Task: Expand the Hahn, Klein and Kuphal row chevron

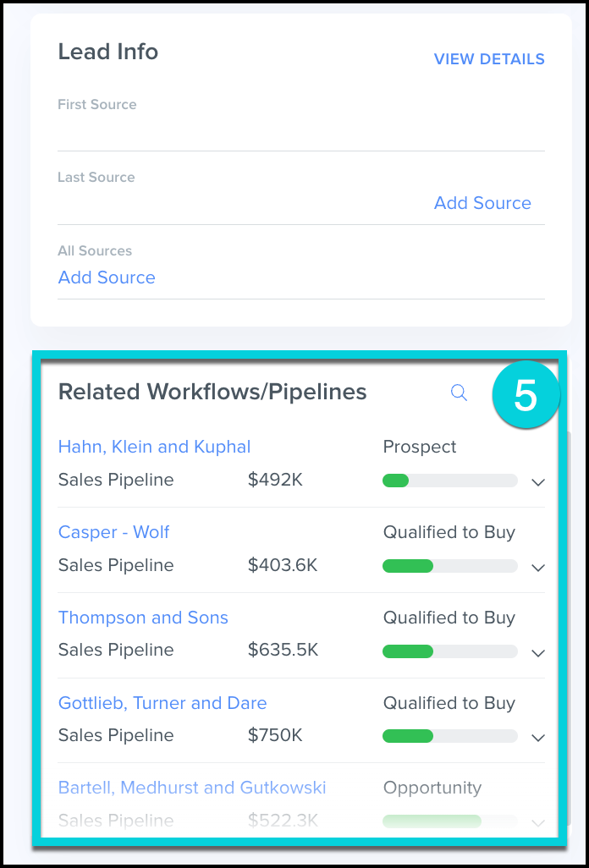Action: [x=538, y=482]
